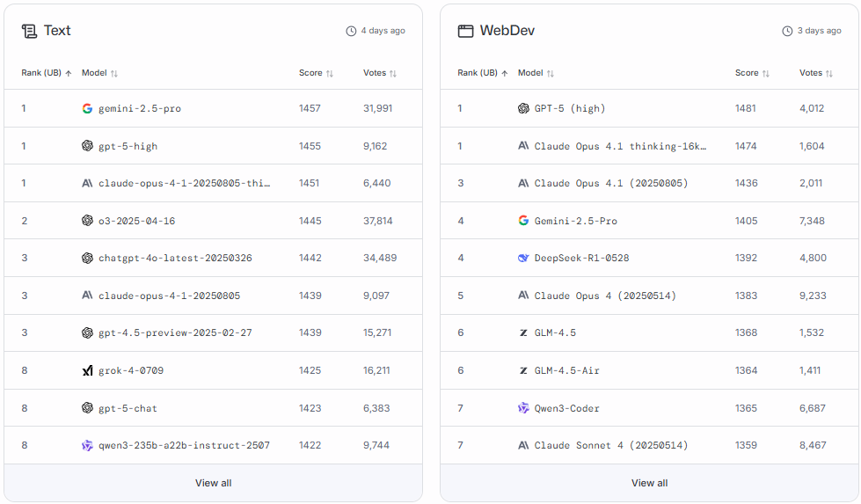Click votes value 37,814 in Text table

click(378, 221)
